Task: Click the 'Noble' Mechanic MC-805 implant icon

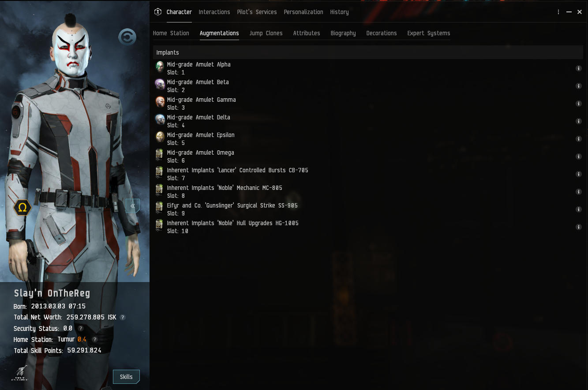Action: [x=160, y=190]
